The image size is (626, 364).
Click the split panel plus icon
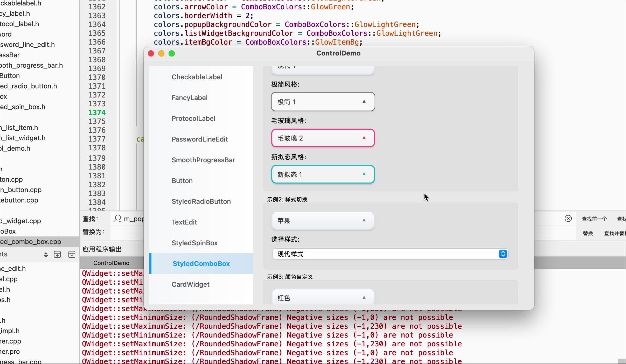coord(57,254)
